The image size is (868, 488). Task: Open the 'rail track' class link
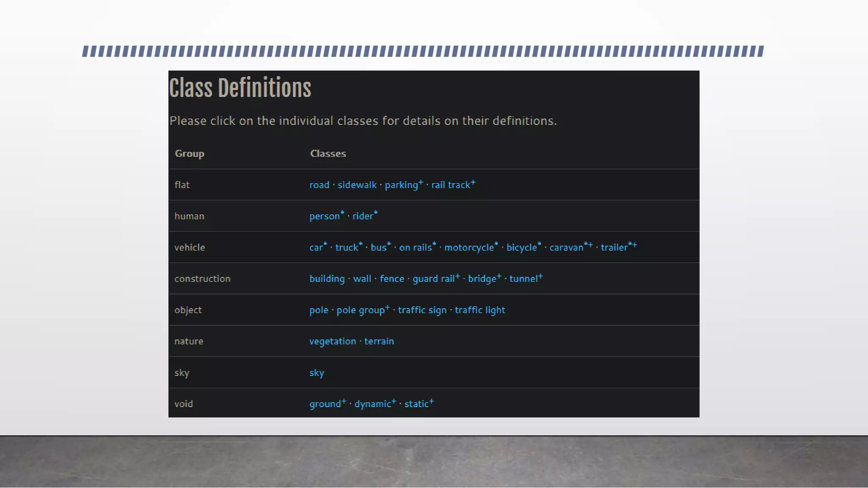click(x=451, y=185)
